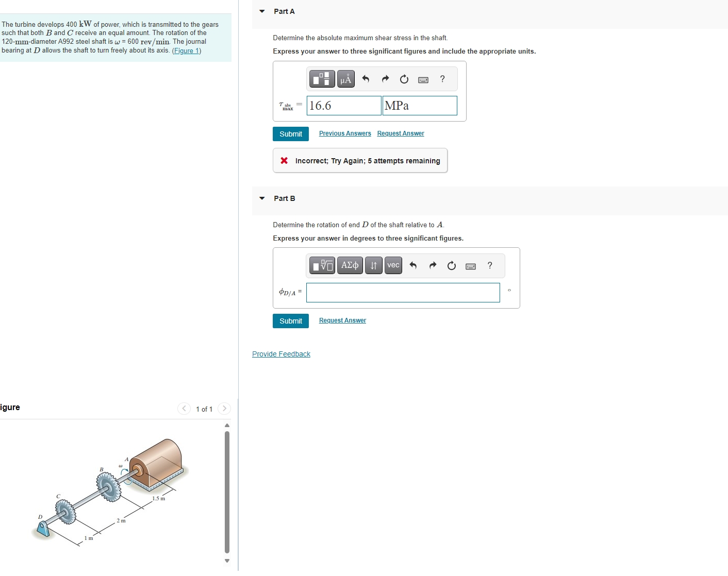Reset Part A answer with circular arrow
The width and height of the screenshot is (728, 576).
pos(404,79)
